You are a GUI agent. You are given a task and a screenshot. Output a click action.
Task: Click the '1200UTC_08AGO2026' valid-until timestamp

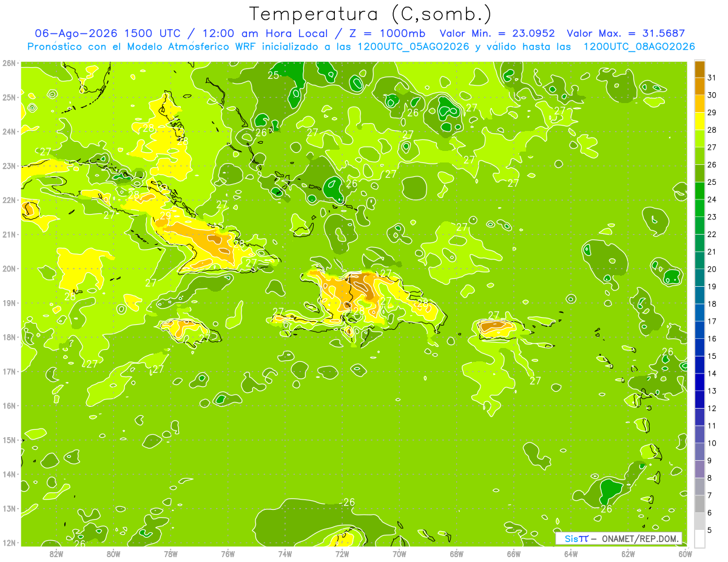[639, 47]
